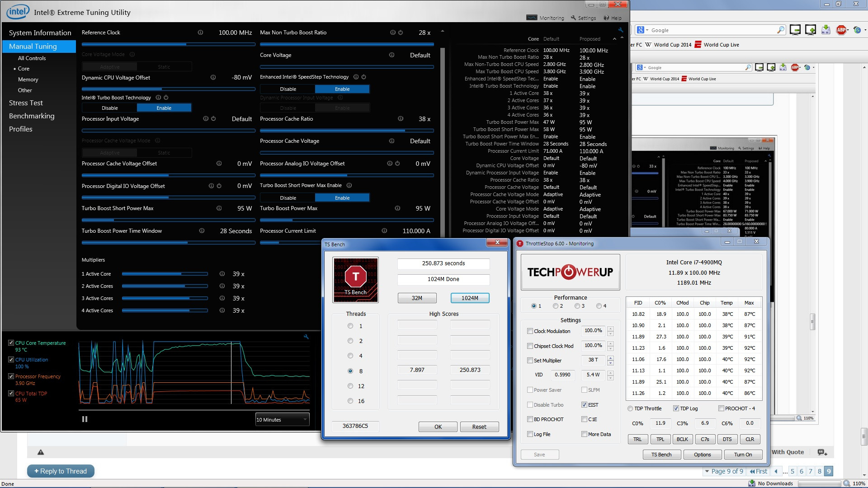Toggle Processor Frequency monitor checkbox
The width and height of the screenshot is (868, 488).
click(11, 376)
